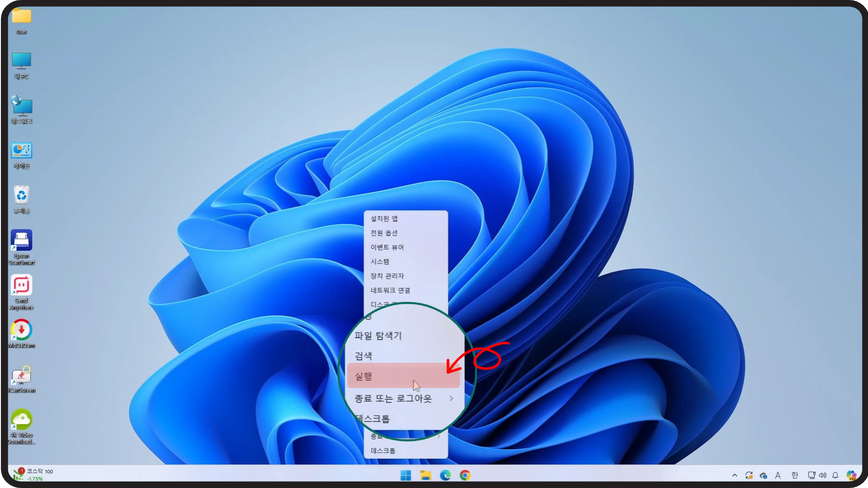Open the volume speaker tray icon
Viewport: 868px width, 488px height.
pyautogui.click(x=823, y=475)
